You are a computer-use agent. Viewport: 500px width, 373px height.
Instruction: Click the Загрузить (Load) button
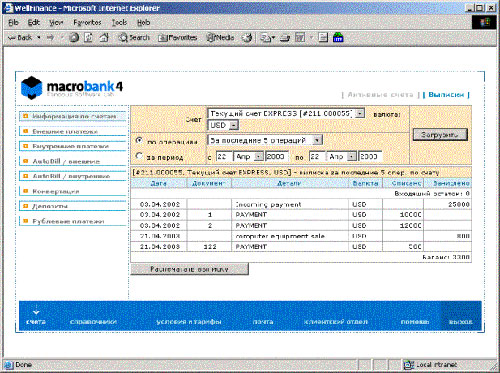tap(440, 135)
